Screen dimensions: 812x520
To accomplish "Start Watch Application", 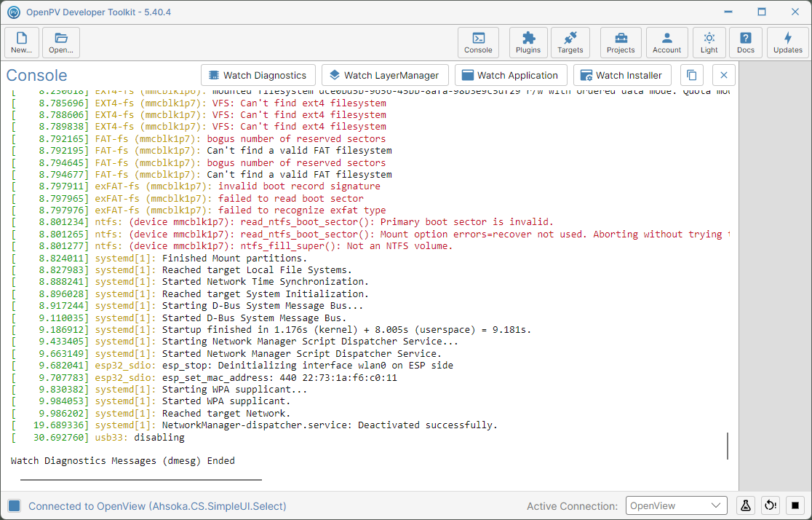I will pos(511,75).
